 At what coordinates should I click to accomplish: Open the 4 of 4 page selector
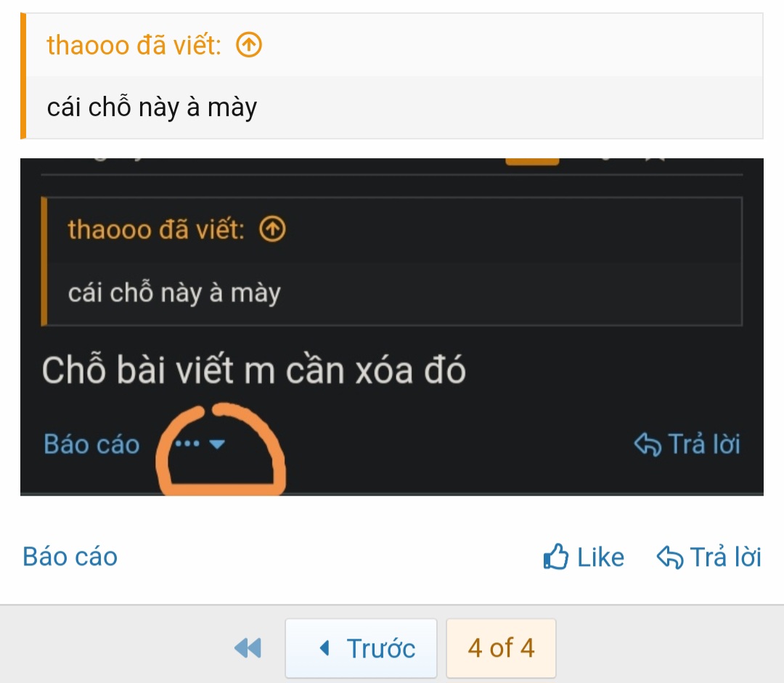tap(501, 648)
